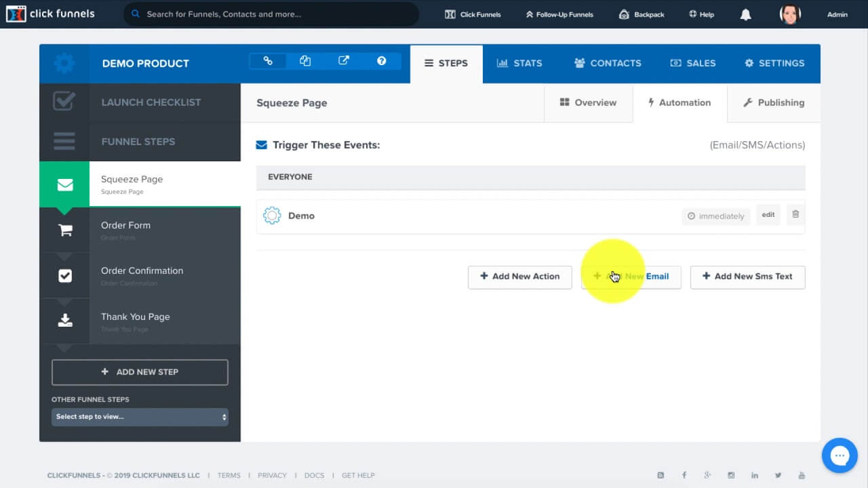Click the funnel settings gear icon
This screenshot has height=488, width=868.
click(x=64, y=64)
